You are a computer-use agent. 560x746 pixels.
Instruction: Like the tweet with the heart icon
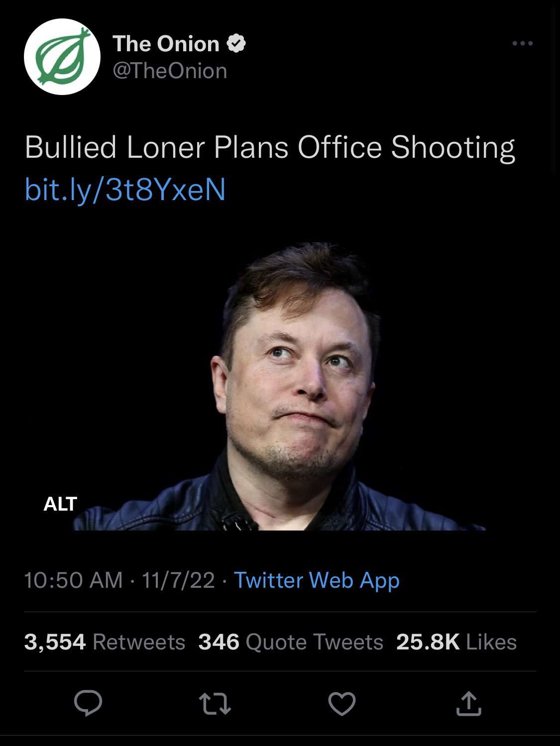coord(342,704)
